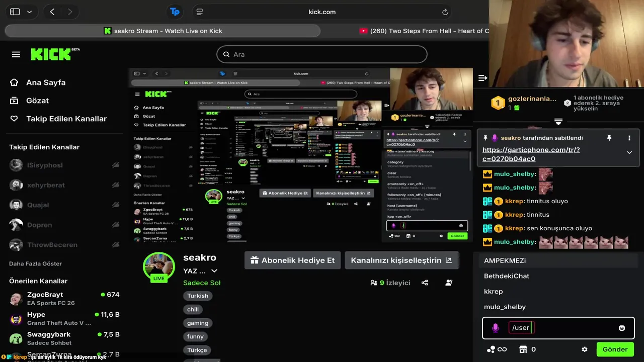The image size is (644, 362).
Task: Click the offline icon beside ISisyphosI
Action: (x=116, y=165)
